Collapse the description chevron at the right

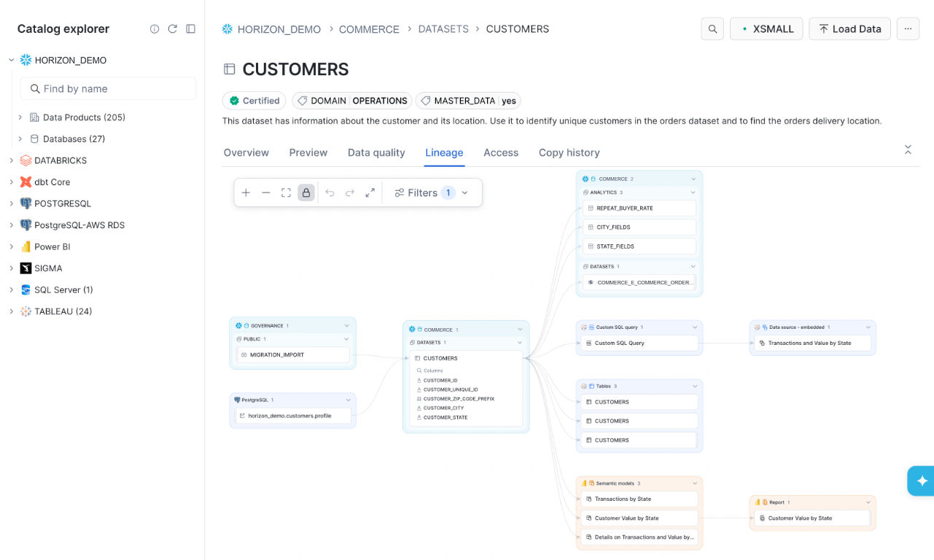pos(908,149)
